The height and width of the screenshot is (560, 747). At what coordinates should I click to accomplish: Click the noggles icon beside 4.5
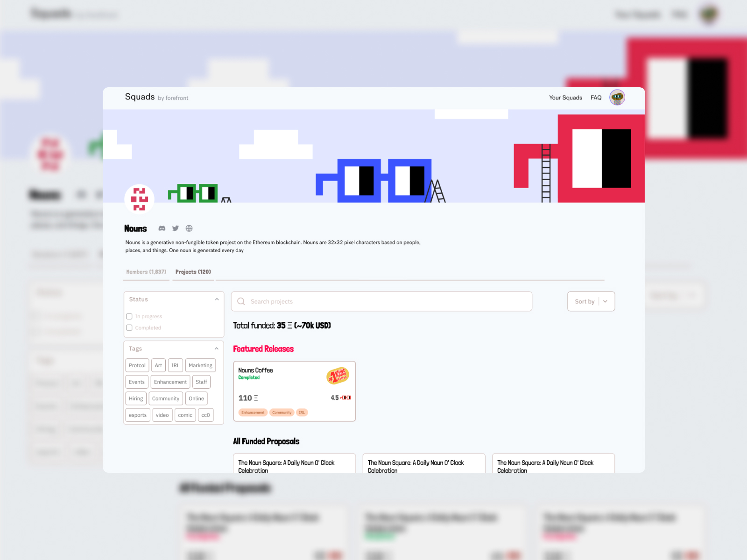pos(346,398)
